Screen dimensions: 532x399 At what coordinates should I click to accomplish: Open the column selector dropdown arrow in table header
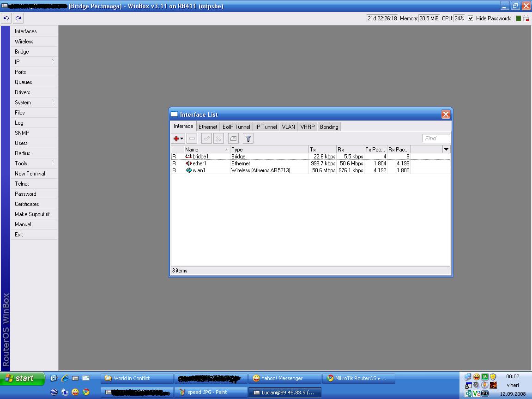pyautogui.click(x=447, y=149)
